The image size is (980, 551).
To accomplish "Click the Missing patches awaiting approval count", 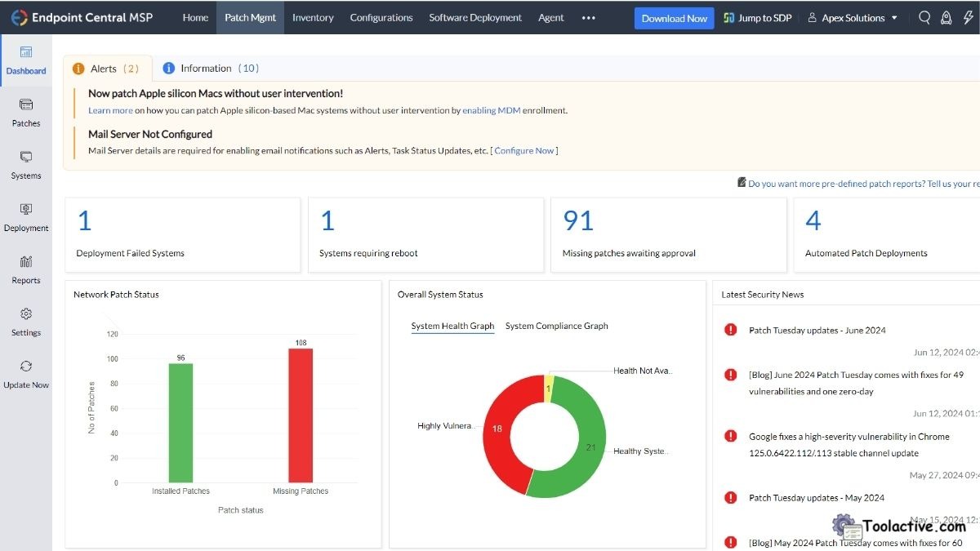I will pyautogui.click(x=577, y=220).
